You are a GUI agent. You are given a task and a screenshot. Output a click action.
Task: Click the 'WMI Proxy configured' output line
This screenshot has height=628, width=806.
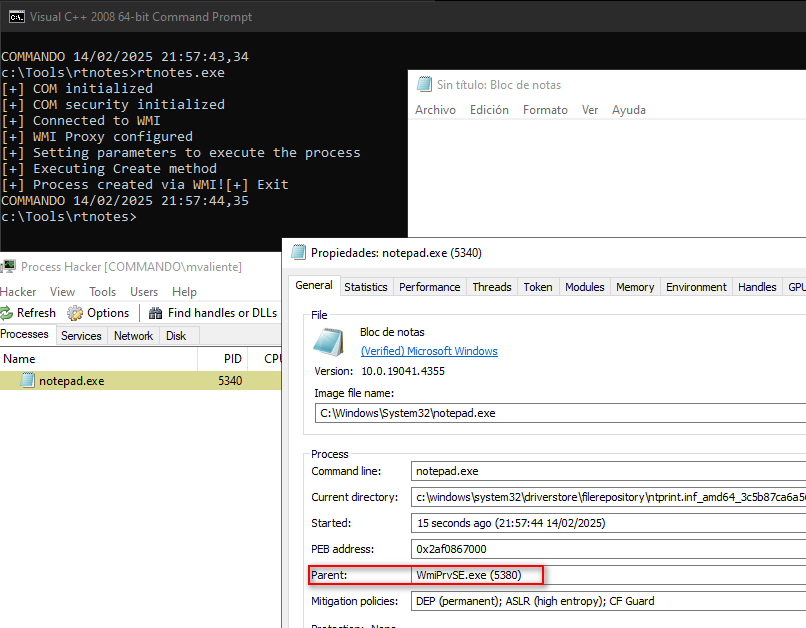pyautogui.click(x=97, y=137)
